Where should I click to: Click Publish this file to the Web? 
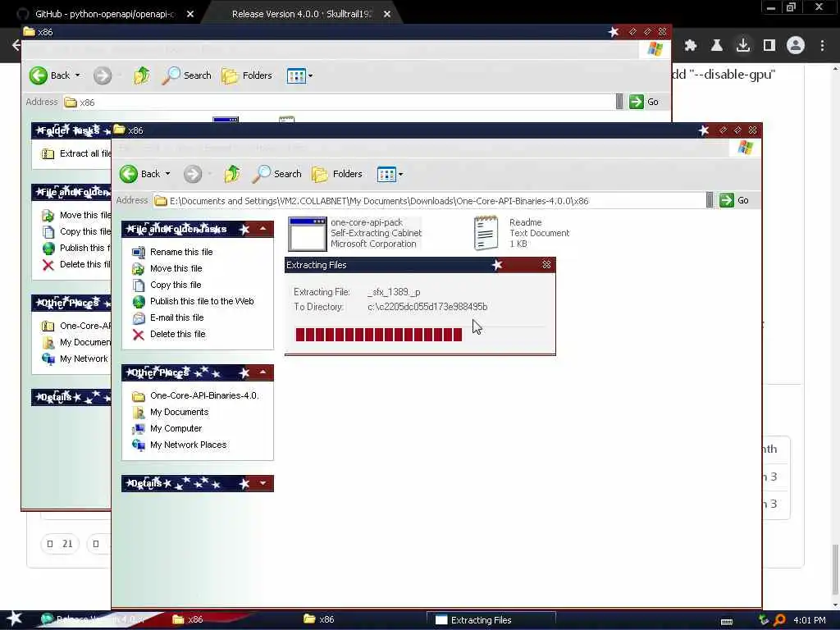(x=202, y=301)
